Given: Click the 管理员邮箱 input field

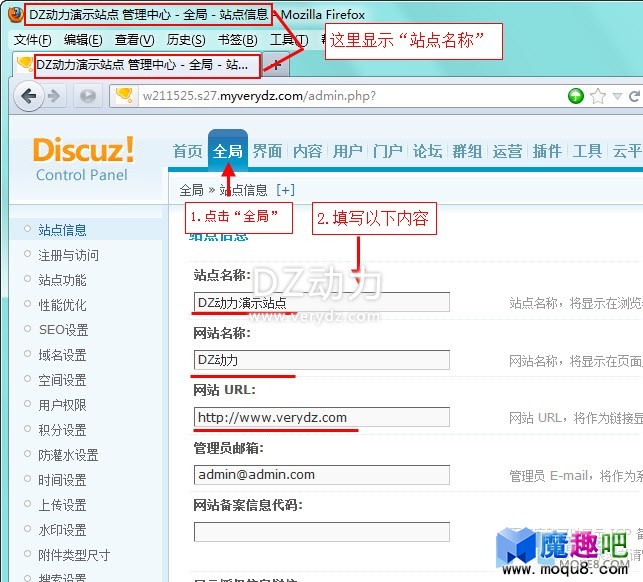Looking at the screenshot, I should pyautogui.click(x=322, y=475).
